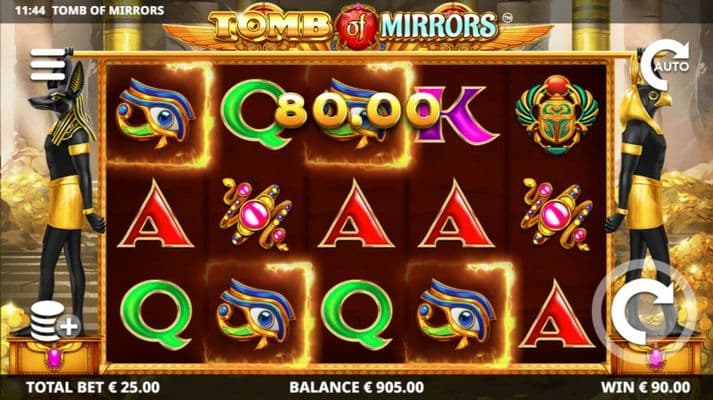Click the red A at the bottom of the last reel
The width and height of the screenshot is (713, 400).
pos(556,315)
